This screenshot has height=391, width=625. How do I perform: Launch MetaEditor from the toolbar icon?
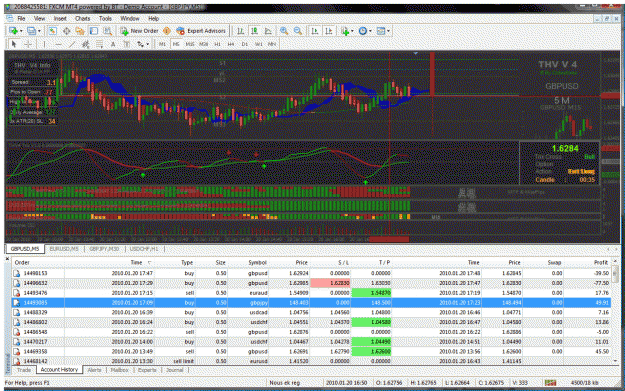pyautogui.click(x=167, y=31)
